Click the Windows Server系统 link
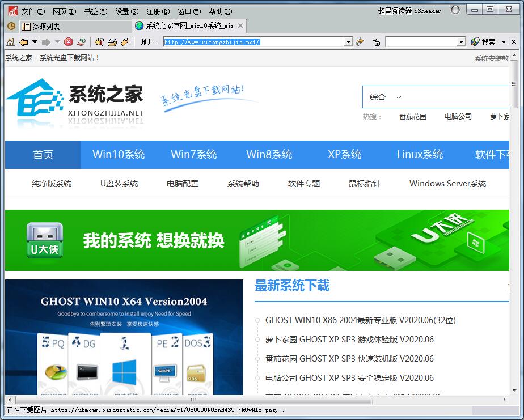Screen dimensions: 524x420 click(x=448, y=184)
